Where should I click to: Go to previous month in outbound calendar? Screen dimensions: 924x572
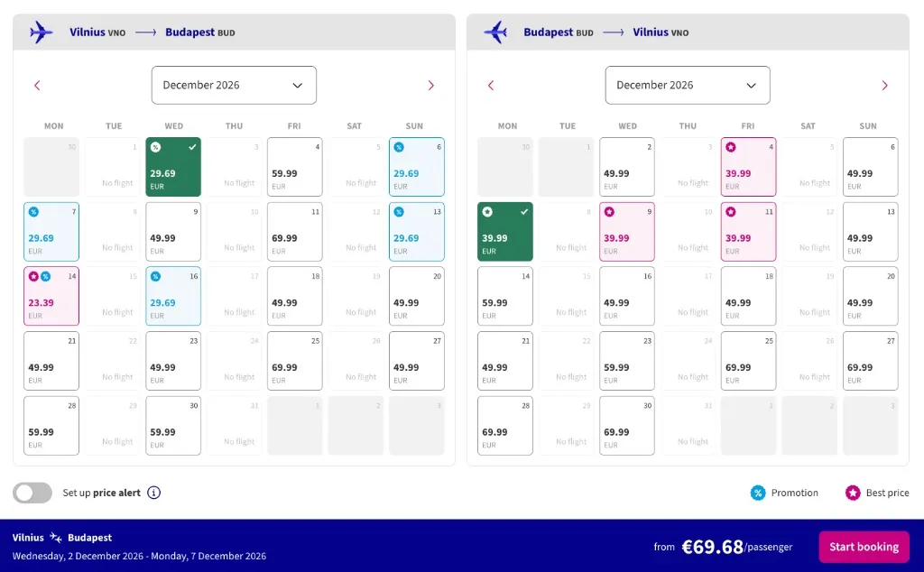37,86
